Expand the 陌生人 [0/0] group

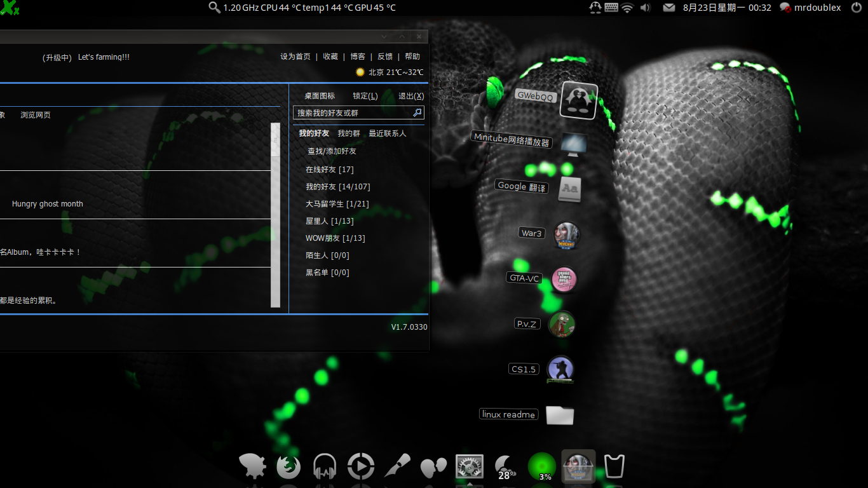[x=327, y=255]
